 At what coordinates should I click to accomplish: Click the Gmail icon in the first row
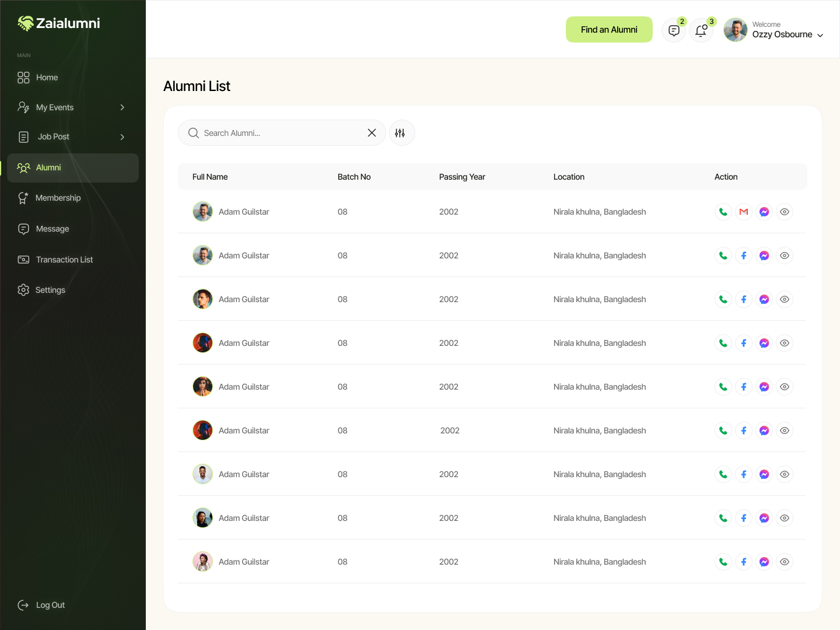[x=743, y=211]
